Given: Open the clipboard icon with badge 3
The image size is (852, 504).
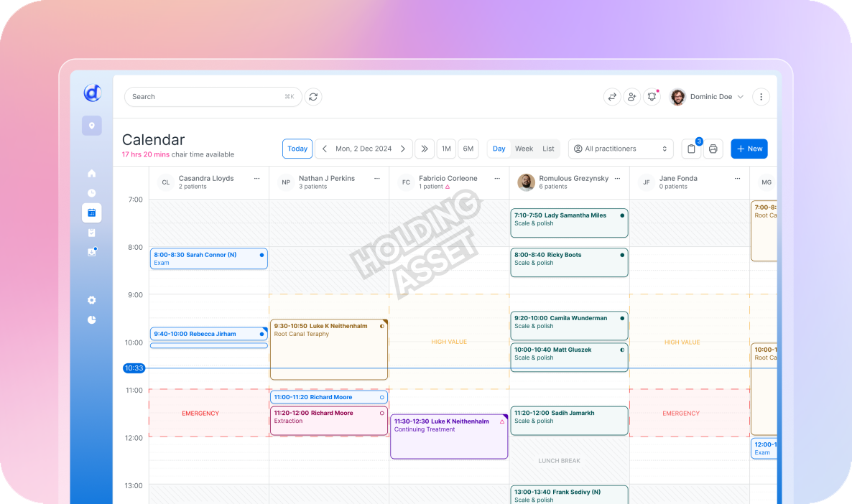Looking at the screenshot, I should (x=691, y=149).
